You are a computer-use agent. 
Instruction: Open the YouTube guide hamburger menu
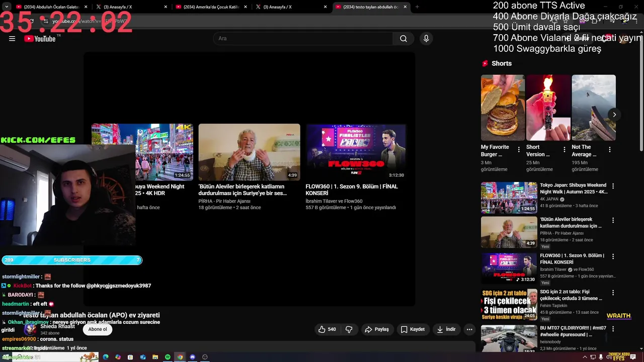12,39
